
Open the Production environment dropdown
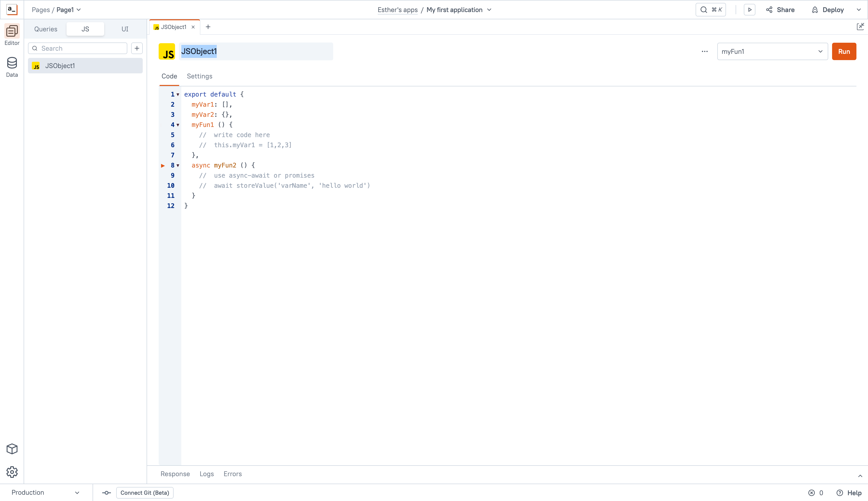tap(45, 492)
